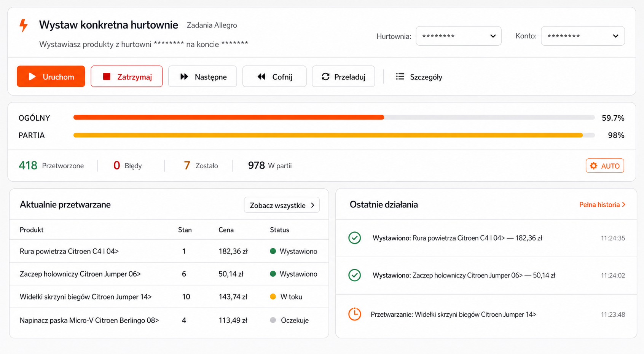Viewport: 644px width, 354px height.
Task: Click the 7 Zostało counter
Action: point(201,166)
